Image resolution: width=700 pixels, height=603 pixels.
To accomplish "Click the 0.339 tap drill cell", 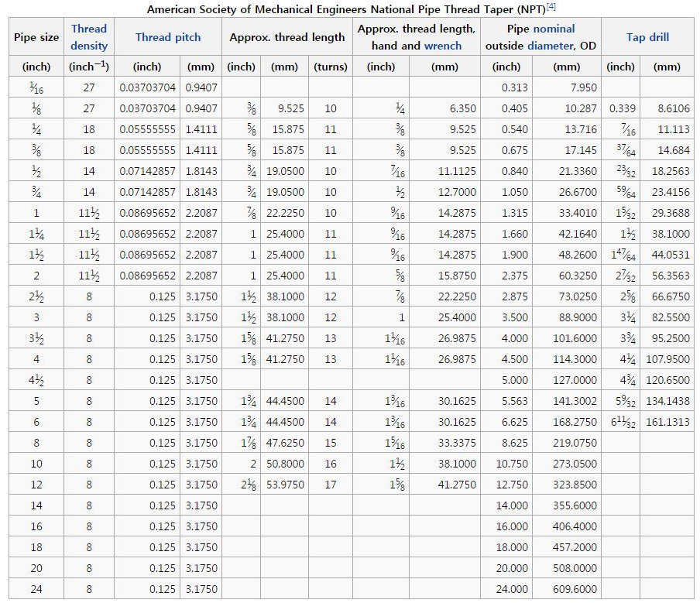I will click(x=620, y=108).
